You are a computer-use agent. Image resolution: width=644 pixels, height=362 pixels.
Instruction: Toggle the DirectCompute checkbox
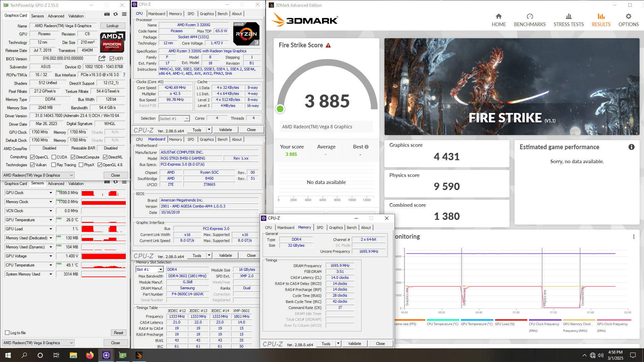coord(73,157)
